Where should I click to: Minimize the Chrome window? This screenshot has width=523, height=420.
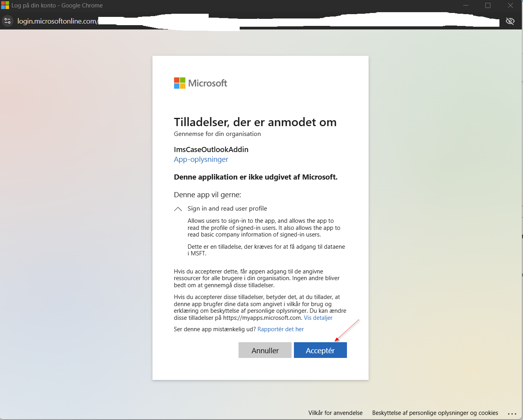(x=466, y=6)
